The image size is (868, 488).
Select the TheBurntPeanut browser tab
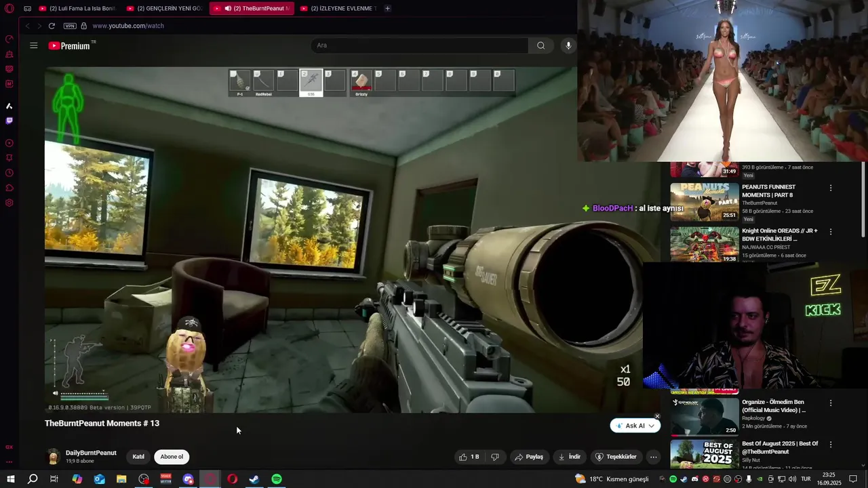[252, 9]
